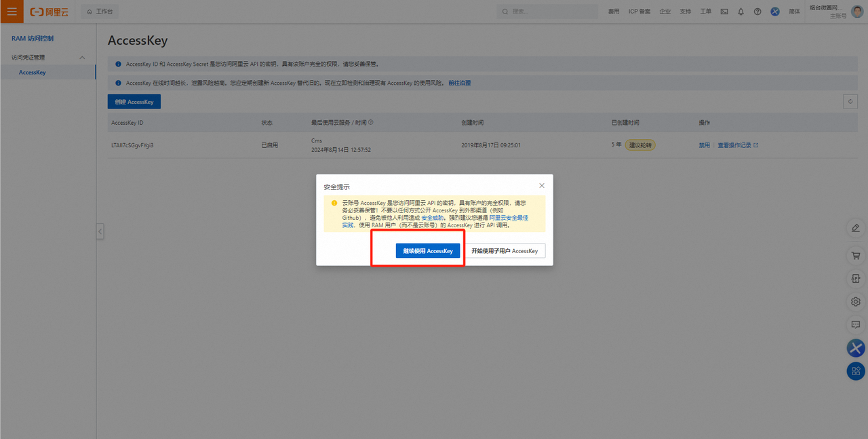This screenshot has width=868, height=439.
Task: Select AccessKey in the left navigation
Action: (x=33, y=73)
